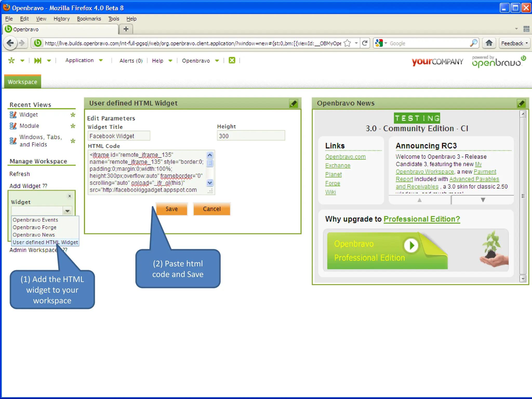Open the quick launch dropdown arrow
532x399 pixels.
click(x=49, y=61)
